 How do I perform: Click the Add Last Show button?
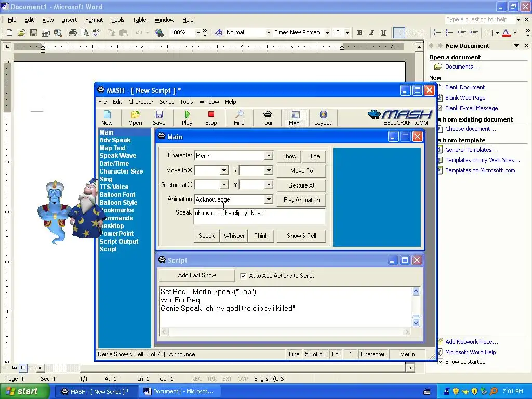click(x=197, y=275)
